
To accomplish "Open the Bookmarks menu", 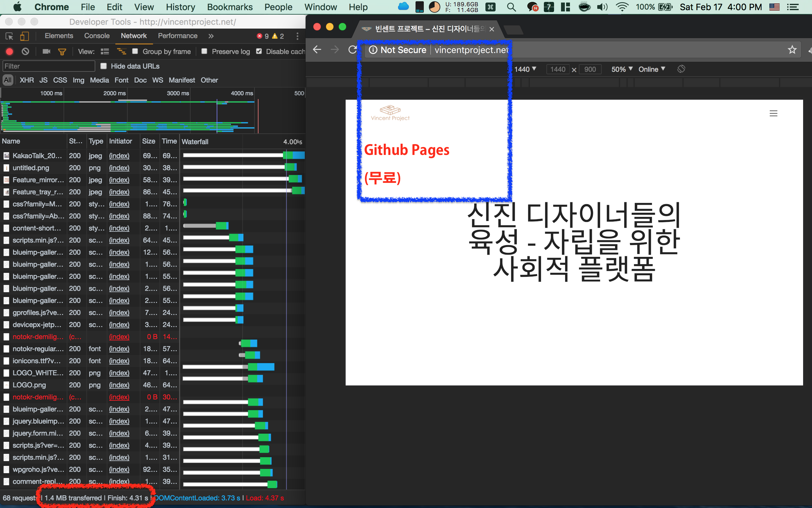I will pyautogui.click(x=230, y=7).
